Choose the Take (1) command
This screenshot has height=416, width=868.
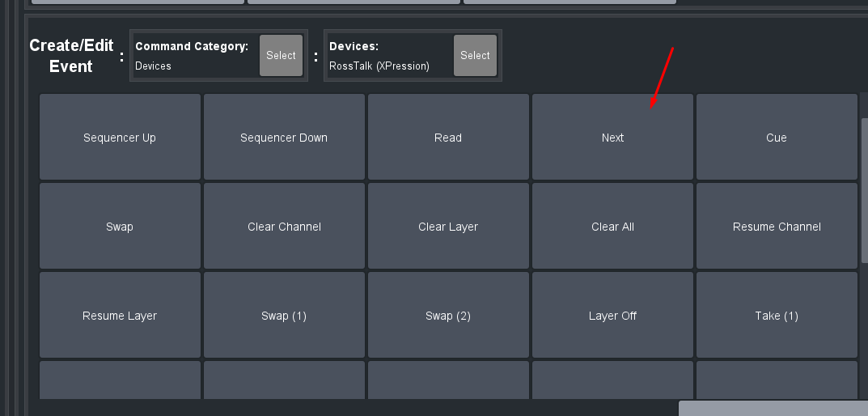[x=777, y=316]
